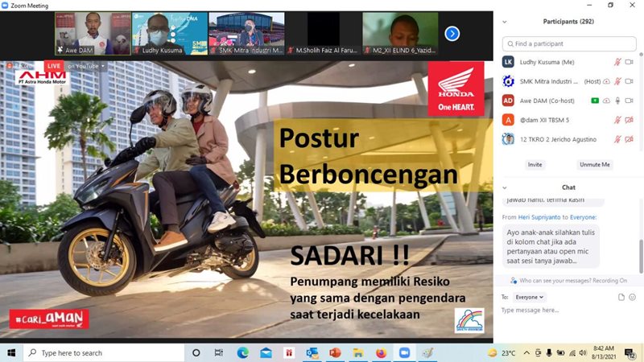Open the chat file attachment icon

(x=621, y=297)
